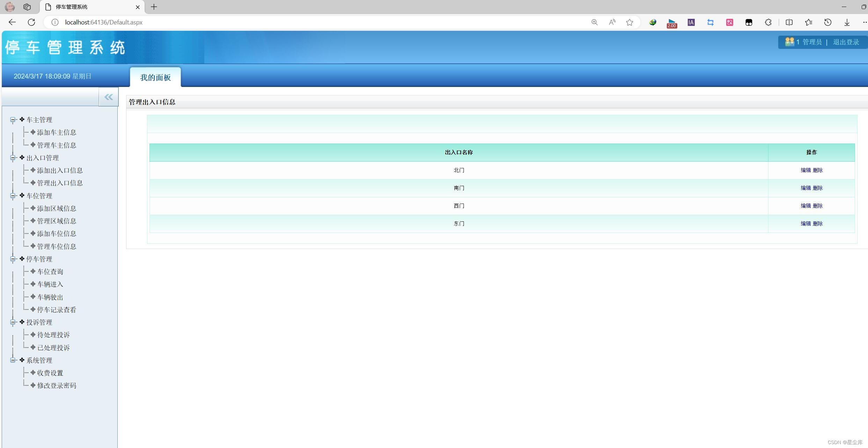Screen dimensions: 868x448
Task: Reload the page with the refresh icon
Action: (x=31, y=22)
